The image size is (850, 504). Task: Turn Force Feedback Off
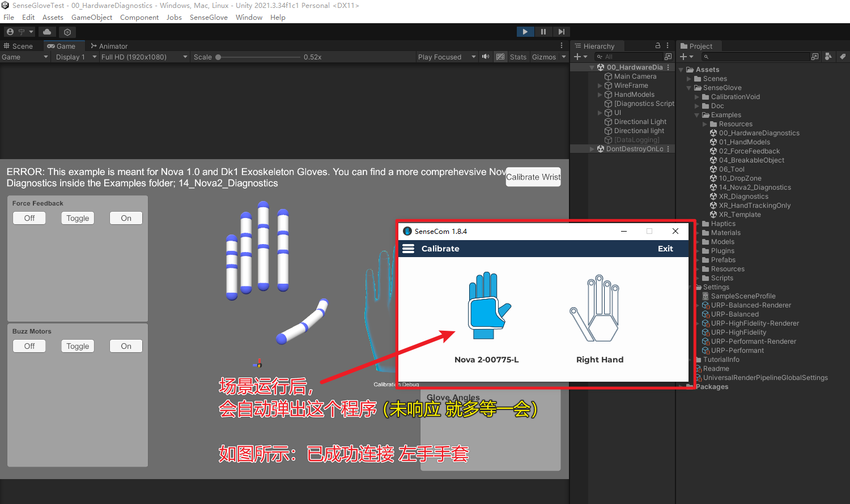29,218
